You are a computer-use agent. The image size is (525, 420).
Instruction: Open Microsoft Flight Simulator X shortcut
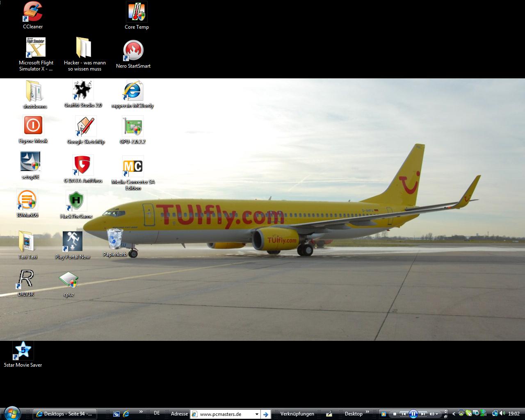click(x=36, y=54)
